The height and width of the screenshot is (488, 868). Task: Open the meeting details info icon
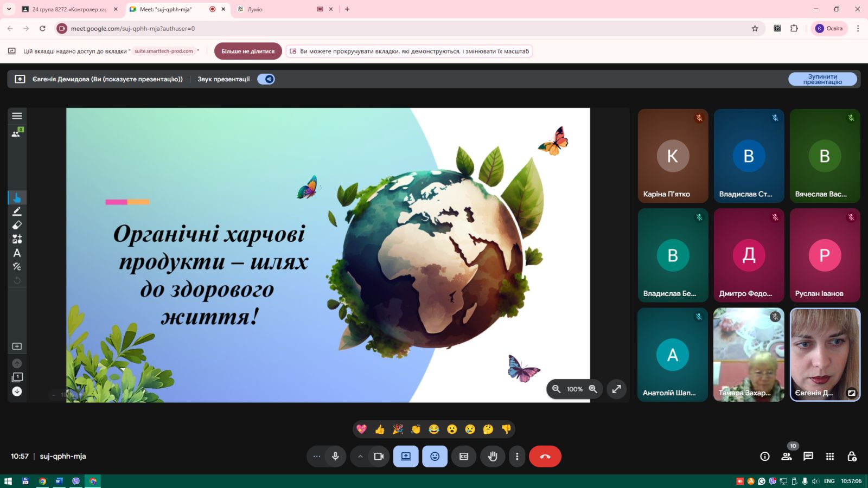[x=764, y=457]
